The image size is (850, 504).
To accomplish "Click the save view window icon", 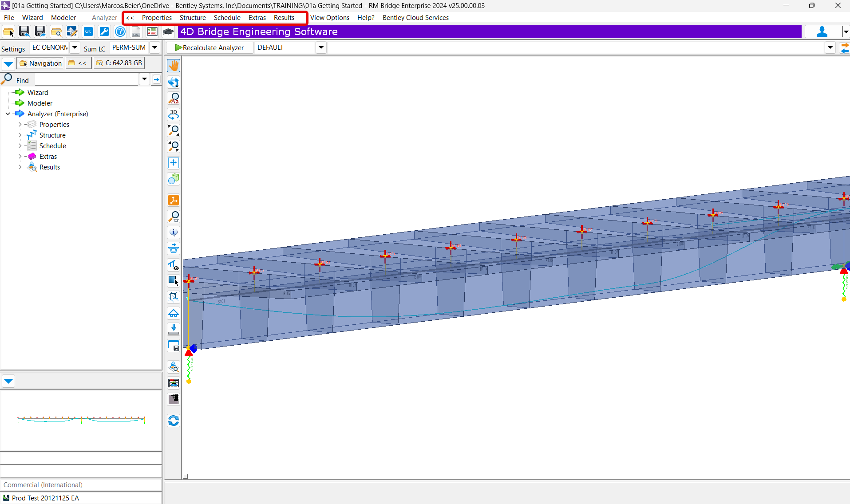I will click(174, 346).
